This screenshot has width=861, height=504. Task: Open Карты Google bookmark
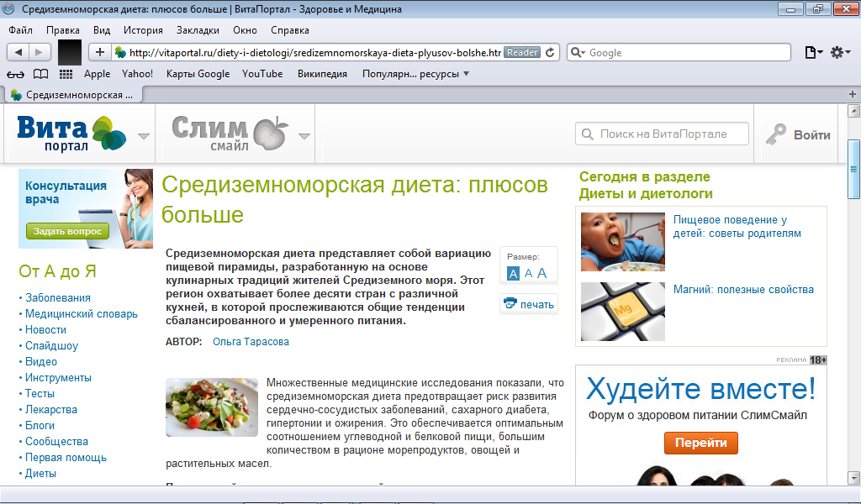tap(198, 74)
